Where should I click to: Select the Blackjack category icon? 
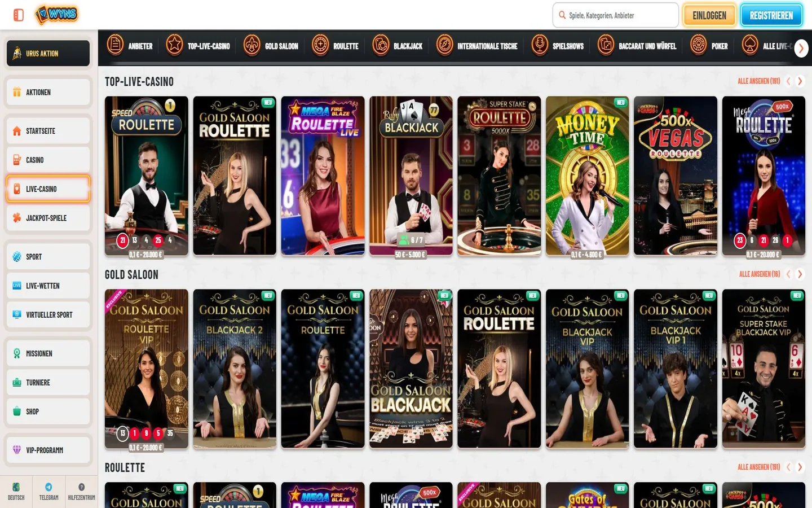381,44
